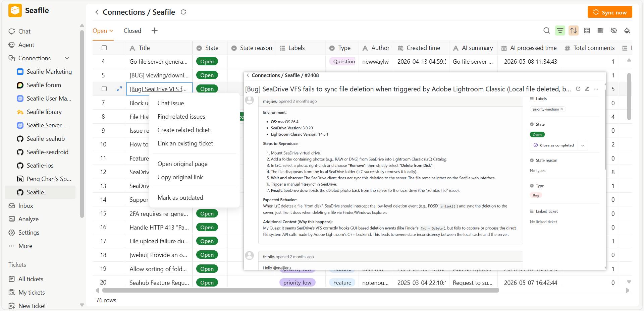This screenshot has height=311, width=644.
Task: Open the row color fill tool
Action: 627,30
